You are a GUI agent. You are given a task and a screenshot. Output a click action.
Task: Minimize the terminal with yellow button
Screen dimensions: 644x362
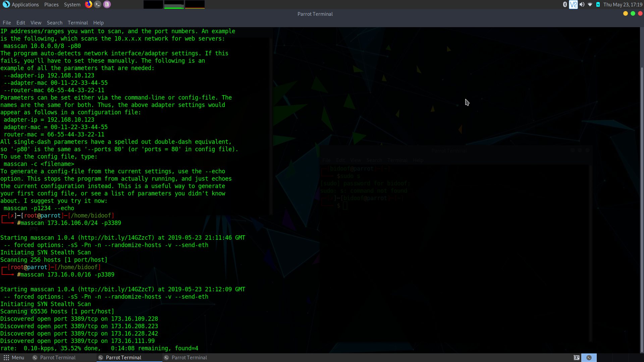[x=626, y=14]
